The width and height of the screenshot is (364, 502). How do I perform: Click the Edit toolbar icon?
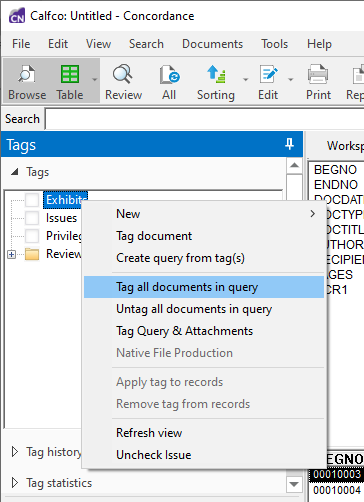(x=268, y=81)
